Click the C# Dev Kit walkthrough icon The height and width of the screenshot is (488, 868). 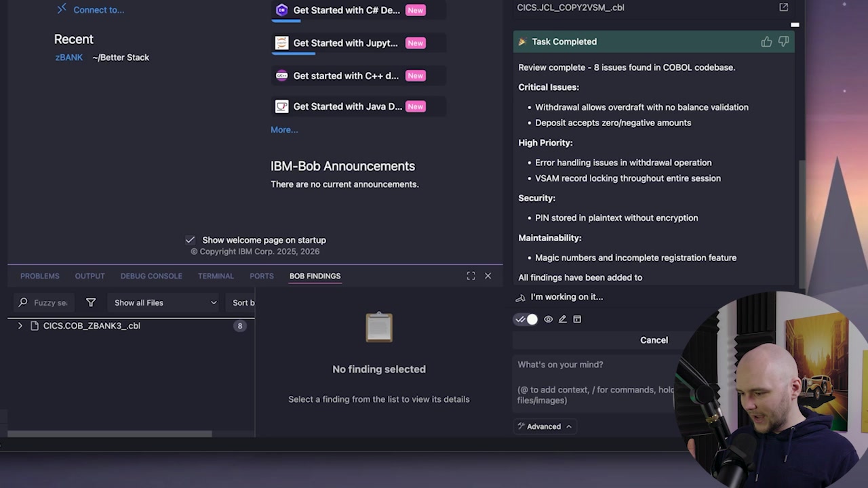282,10
